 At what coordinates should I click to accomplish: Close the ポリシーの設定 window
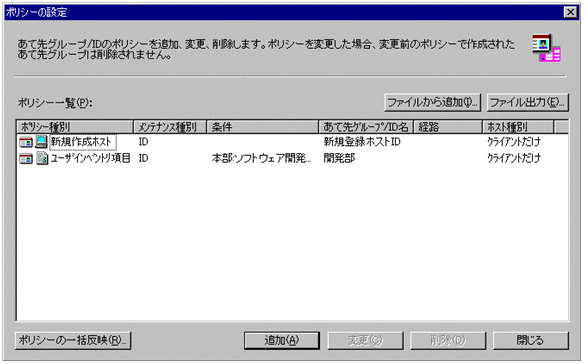click(x=570, y=12)
